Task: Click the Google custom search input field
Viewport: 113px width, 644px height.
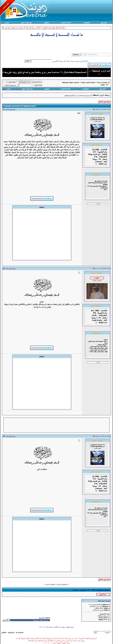Action: point(95,54)
